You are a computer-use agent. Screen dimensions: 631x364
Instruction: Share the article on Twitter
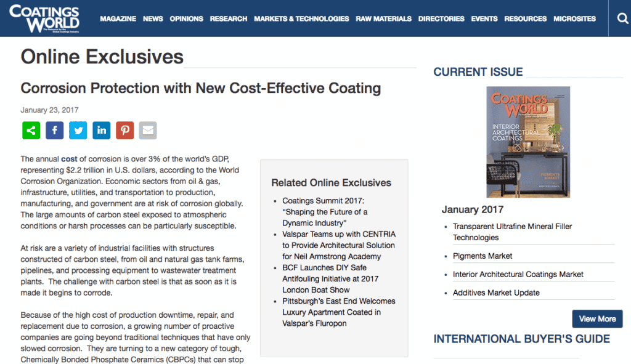pyautogui.click(x=78, y=130)
